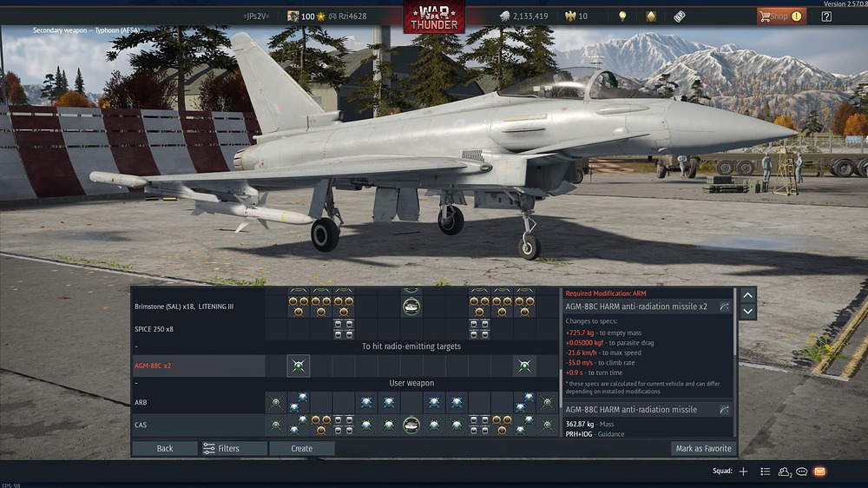
Task: Open the orange mail envelope icon
Action: [x=820, y=472]
